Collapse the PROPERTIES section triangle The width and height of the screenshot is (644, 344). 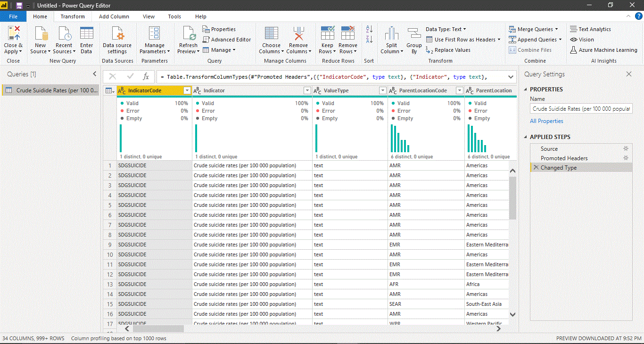526,90
